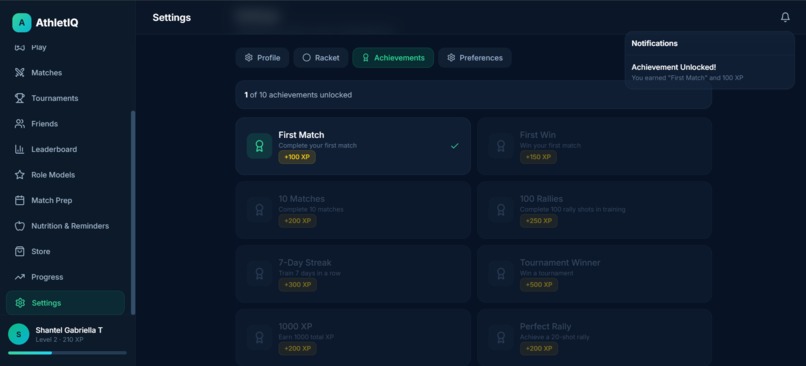Image resolution: width=806 pixels, height=366 pixels.
Task: Open the notifications bell icon
Action: click(x=785, y=17)
